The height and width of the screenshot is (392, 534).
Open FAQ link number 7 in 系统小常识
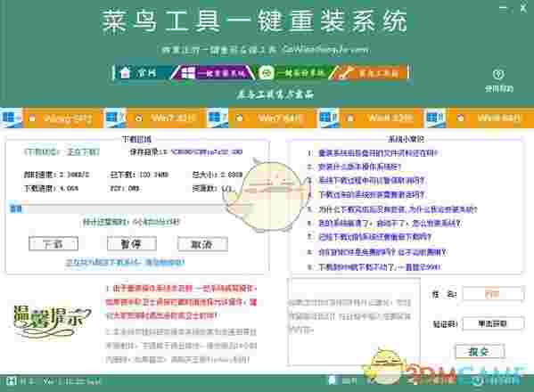point(375,237)
